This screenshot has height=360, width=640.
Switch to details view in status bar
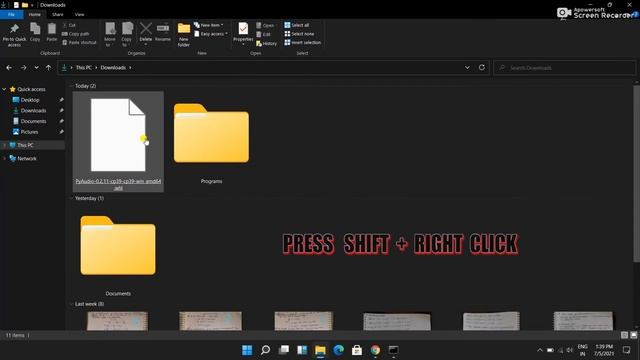coord(624,335)
